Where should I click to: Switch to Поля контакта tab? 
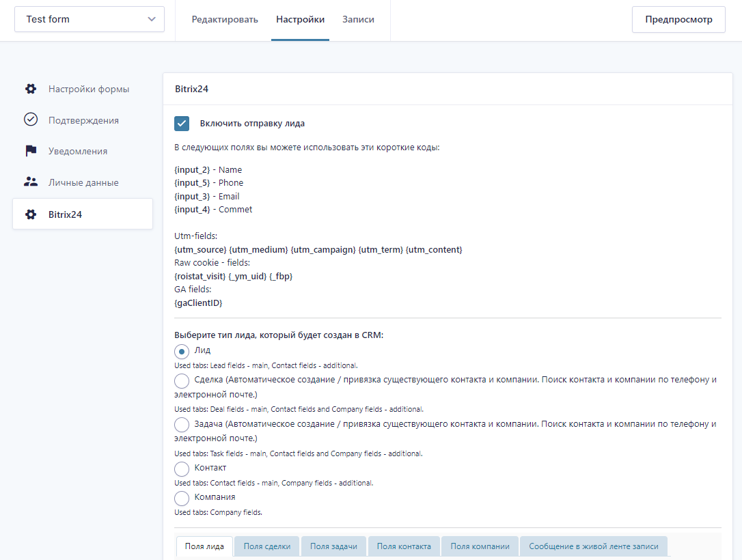pyautogui.click(x=404, y=546)
